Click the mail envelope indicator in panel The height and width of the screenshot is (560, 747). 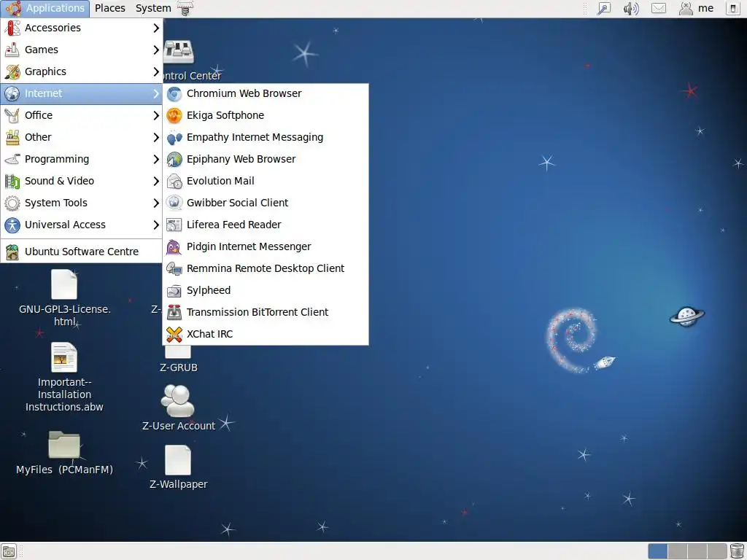click(x=659, y=9)
